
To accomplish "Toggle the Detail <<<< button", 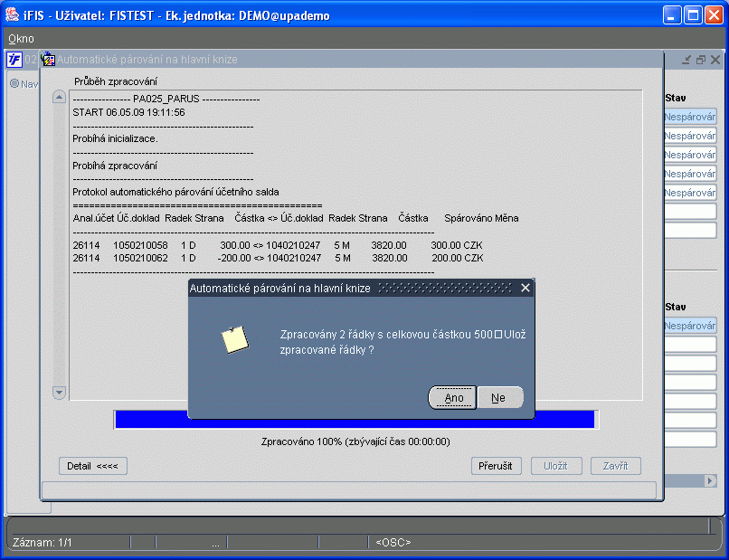I will 93,466.
